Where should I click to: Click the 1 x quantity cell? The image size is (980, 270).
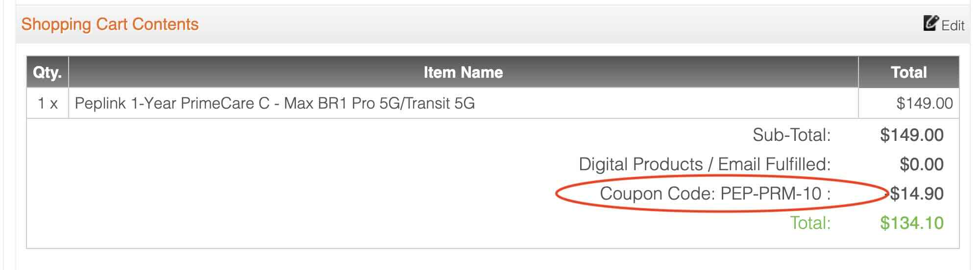[48, 103]
